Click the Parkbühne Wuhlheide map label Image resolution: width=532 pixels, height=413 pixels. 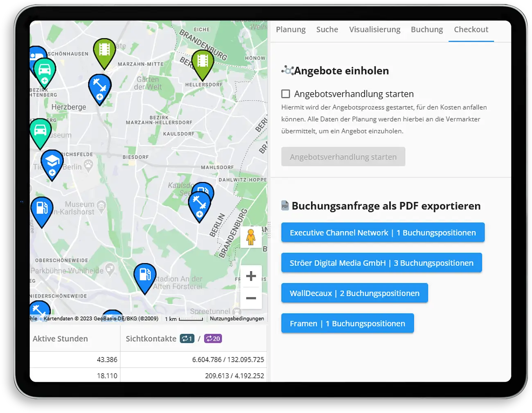tap(67, 270)
